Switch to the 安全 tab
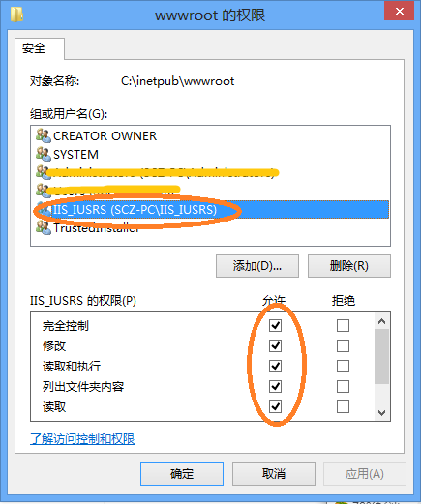This screenshot has height=504, width=421. pyautogui.click(x=34, y=48)
